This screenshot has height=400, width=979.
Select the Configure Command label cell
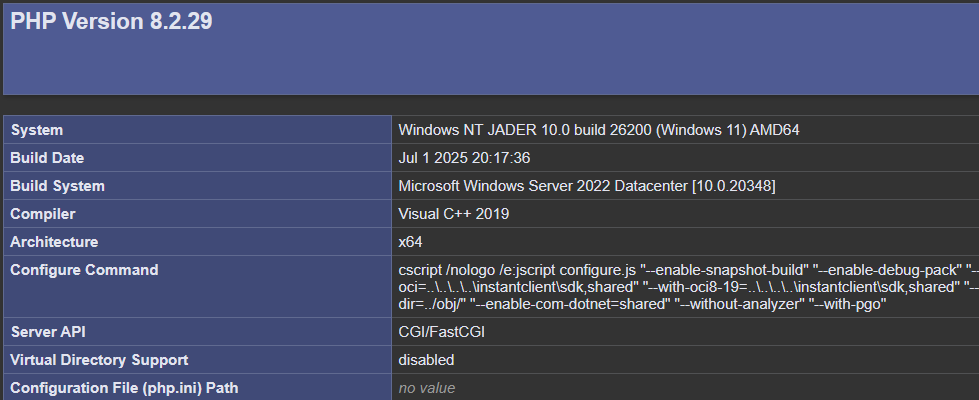(x=84, y=270)
